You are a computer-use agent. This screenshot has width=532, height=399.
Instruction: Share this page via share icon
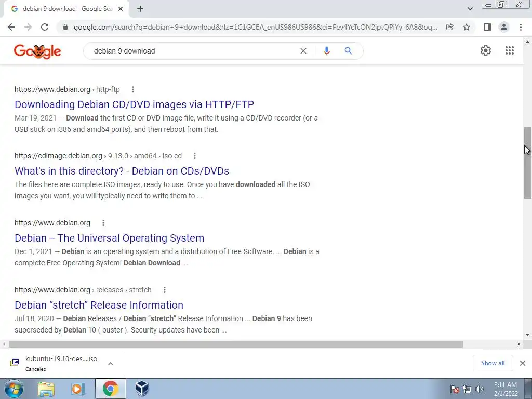click(449, 27)
